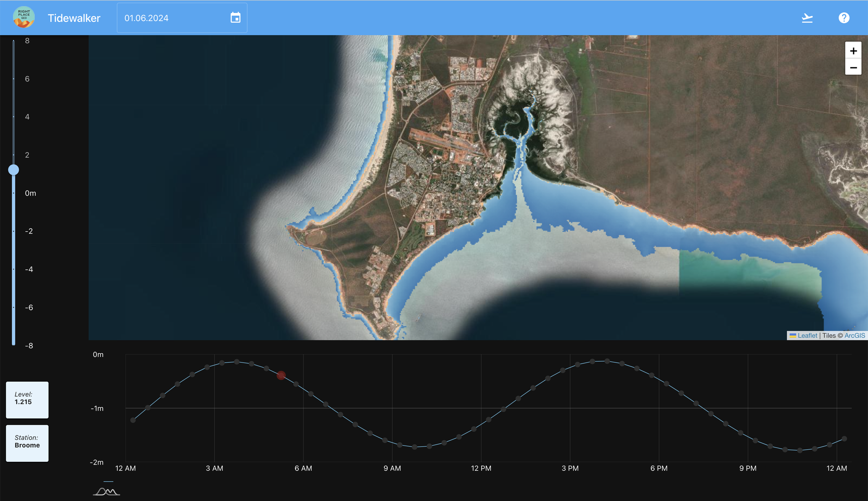The height and width of the screenshot is (501, 868).
Task: Click the Station Broome card
Action: [27, 443]
